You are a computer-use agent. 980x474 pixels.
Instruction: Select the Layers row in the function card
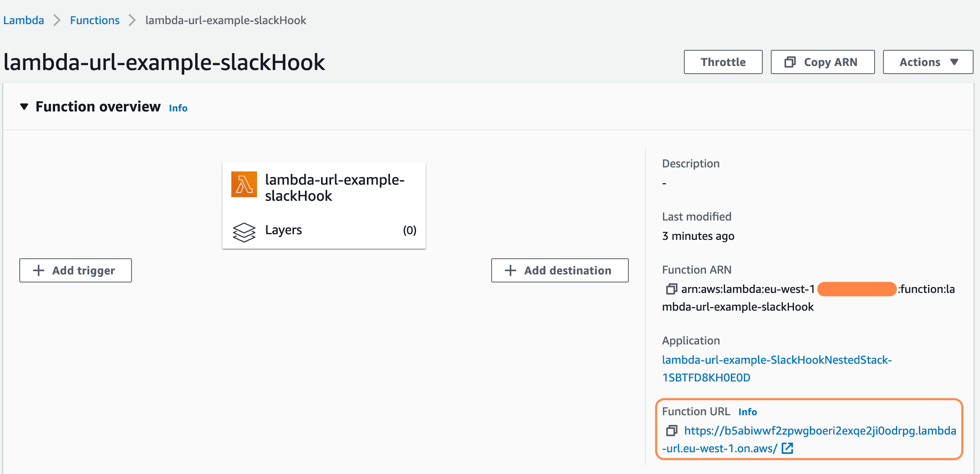324,230
